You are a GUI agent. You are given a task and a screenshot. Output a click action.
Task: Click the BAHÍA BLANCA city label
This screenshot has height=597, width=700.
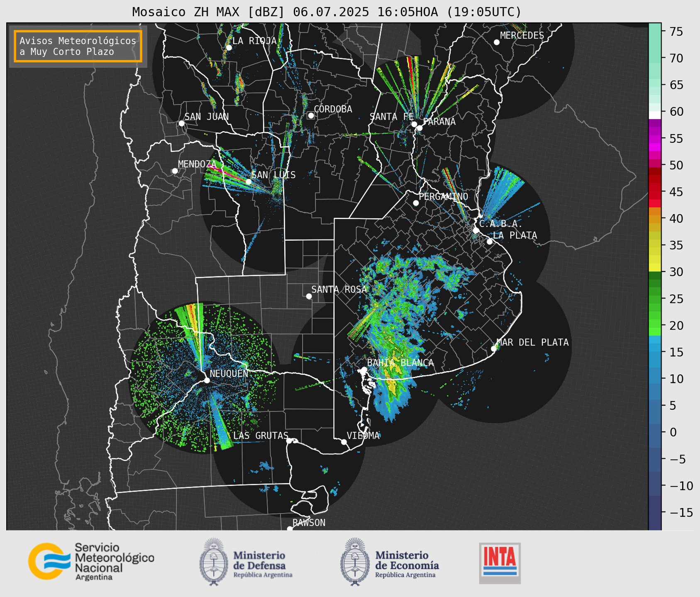point(400,363)
